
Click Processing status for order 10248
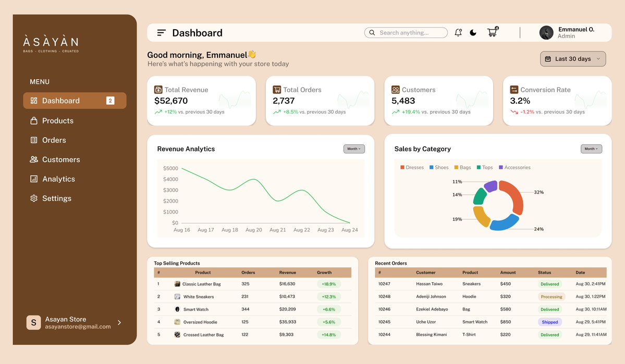pos(552,297)
